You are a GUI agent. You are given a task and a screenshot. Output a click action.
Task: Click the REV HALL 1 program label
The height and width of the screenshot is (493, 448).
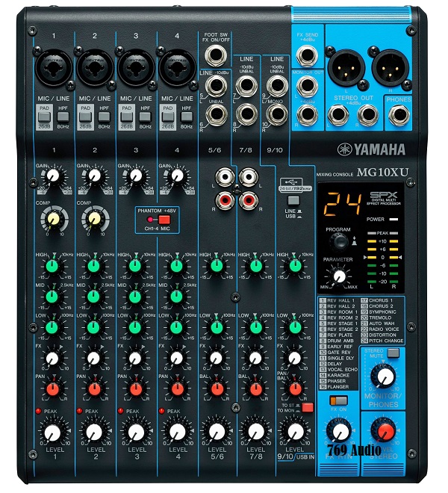click(x=340, y=300)
